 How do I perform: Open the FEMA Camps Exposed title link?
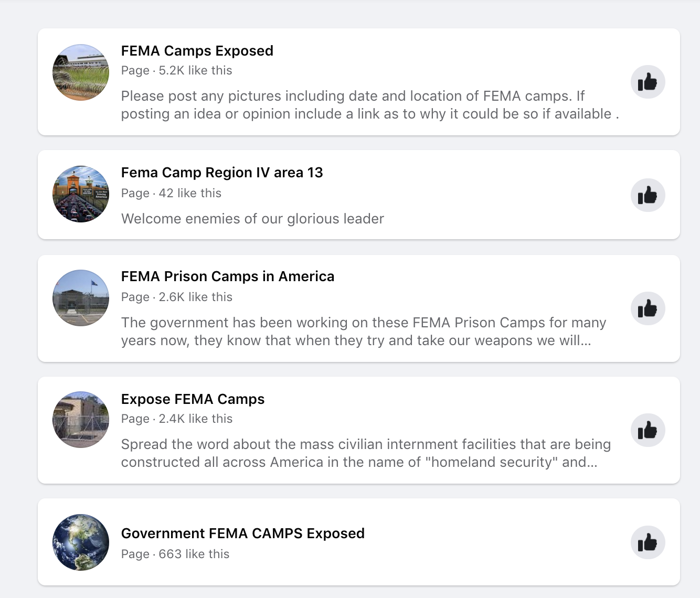(x=197, y=51)
